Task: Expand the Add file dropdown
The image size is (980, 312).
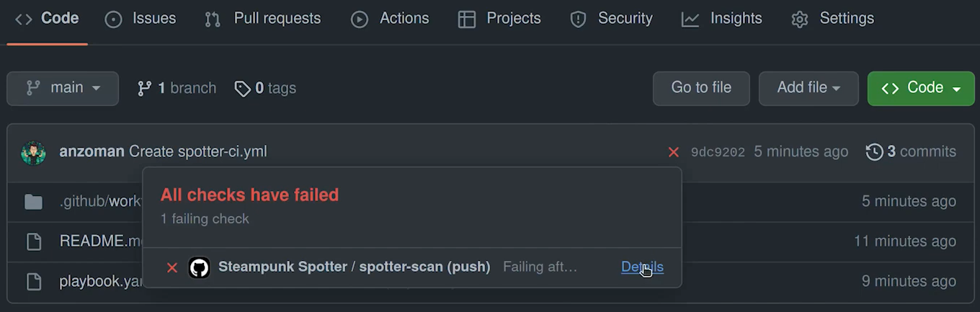Action: tap(808, 89)
